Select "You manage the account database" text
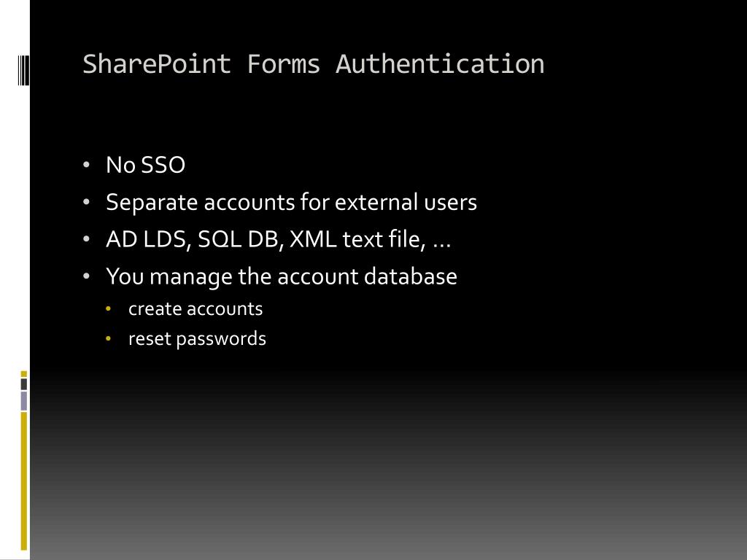The width and height of the screenshot is (747, 560). coord(282,277)
